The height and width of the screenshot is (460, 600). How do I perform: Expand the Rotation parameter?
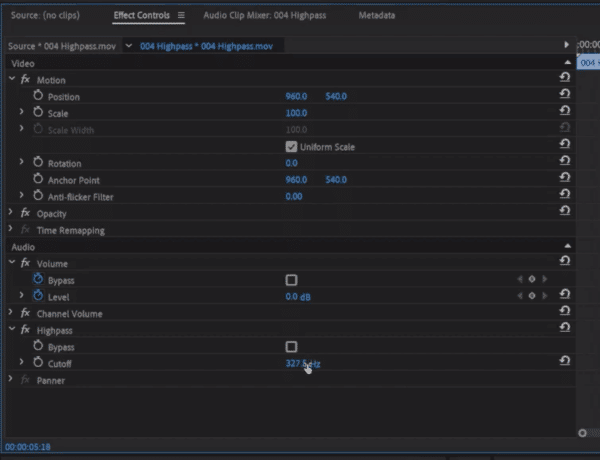pyautogui.click(x=21, y=162)
